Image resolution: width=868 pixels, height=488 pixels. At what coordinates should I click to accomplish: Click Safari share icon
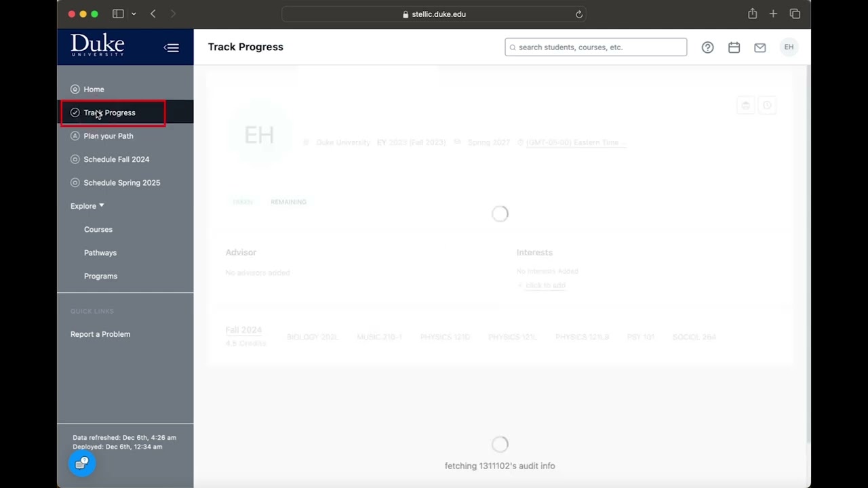coord(753,14)
